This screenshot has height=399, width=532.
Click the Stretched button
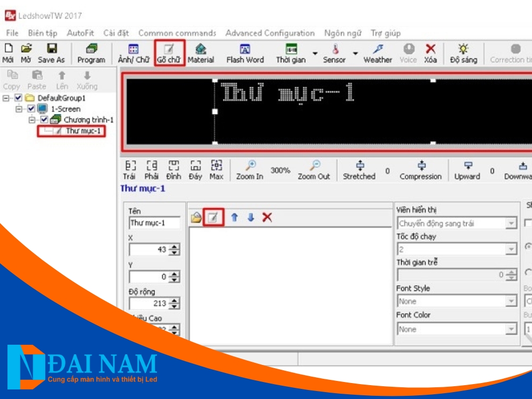(x=359, y=170)
